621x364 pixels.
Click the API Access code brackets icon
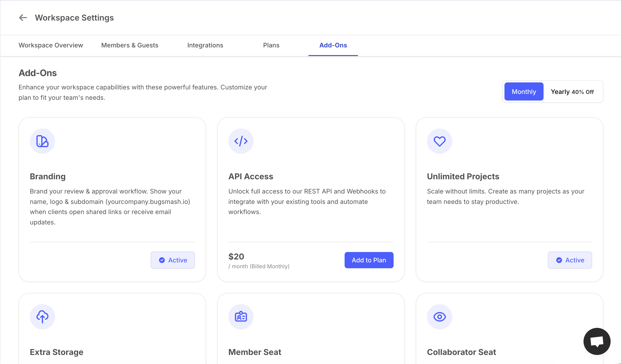(241, 141)
